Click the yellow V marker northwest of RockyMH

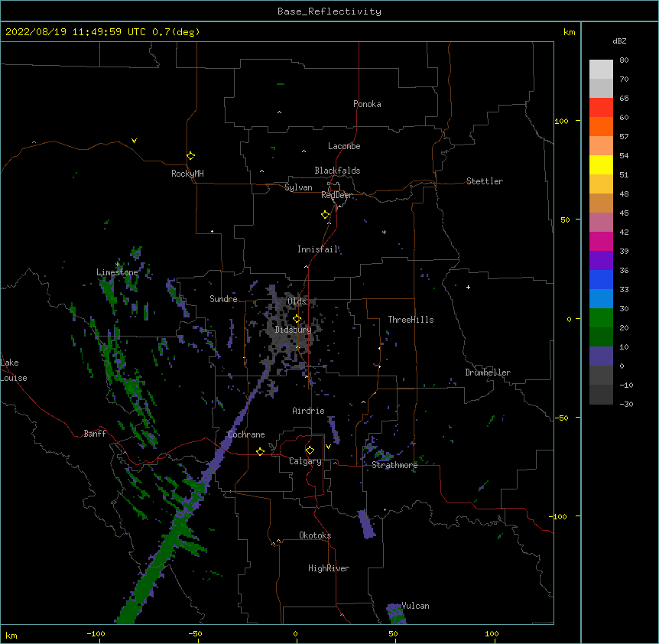134,141
